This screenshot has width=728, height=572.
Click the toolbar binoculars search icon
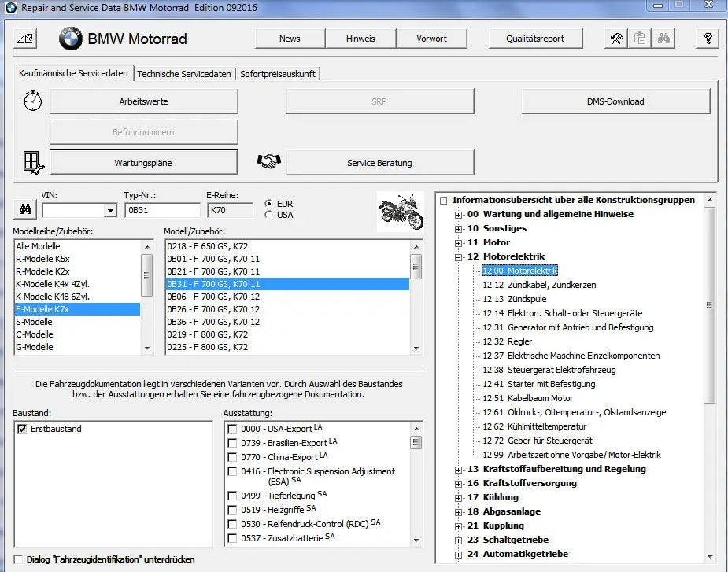[663, 37]
